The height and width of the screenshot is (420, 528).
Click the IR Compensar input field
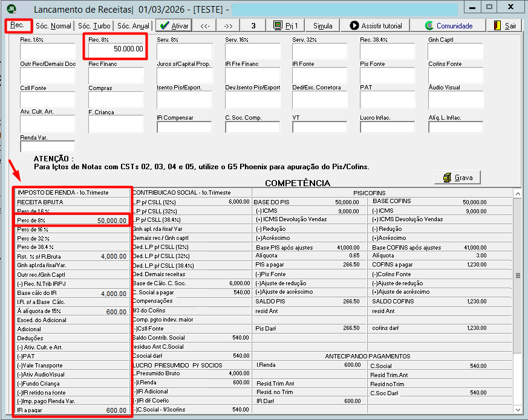point(184,128)
